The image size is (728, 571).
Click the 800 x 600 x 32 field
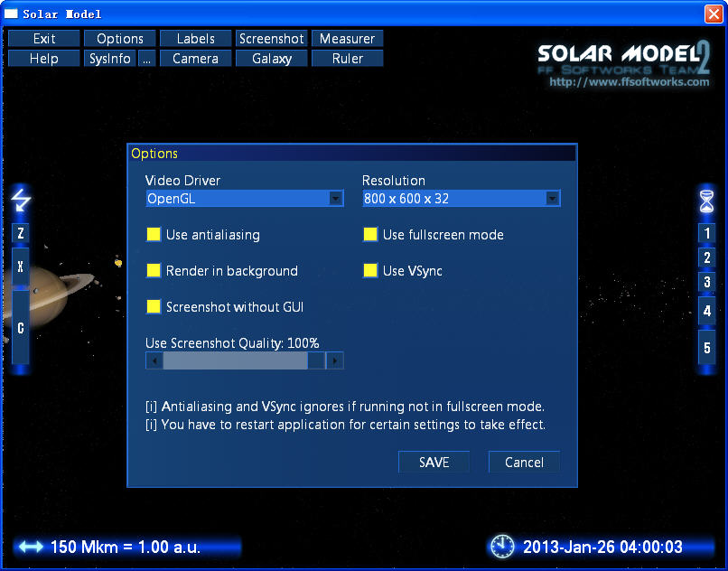461,199
